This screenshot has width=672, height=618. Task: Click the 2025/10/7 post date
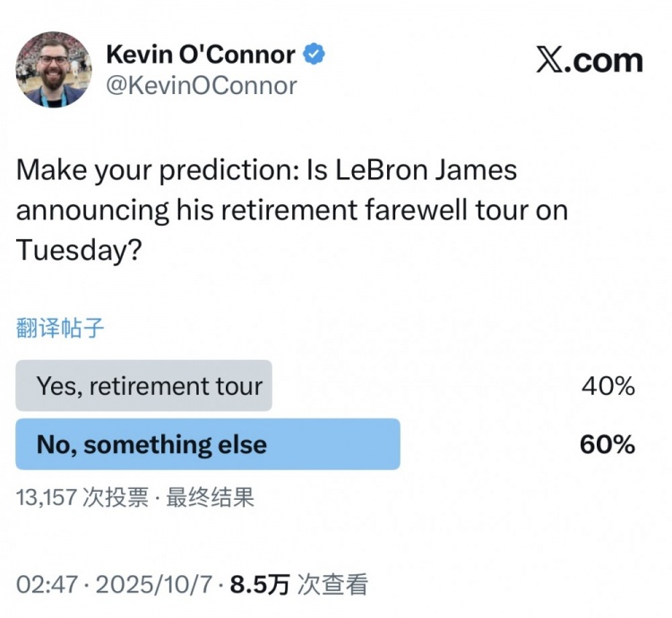pos(154,585)
